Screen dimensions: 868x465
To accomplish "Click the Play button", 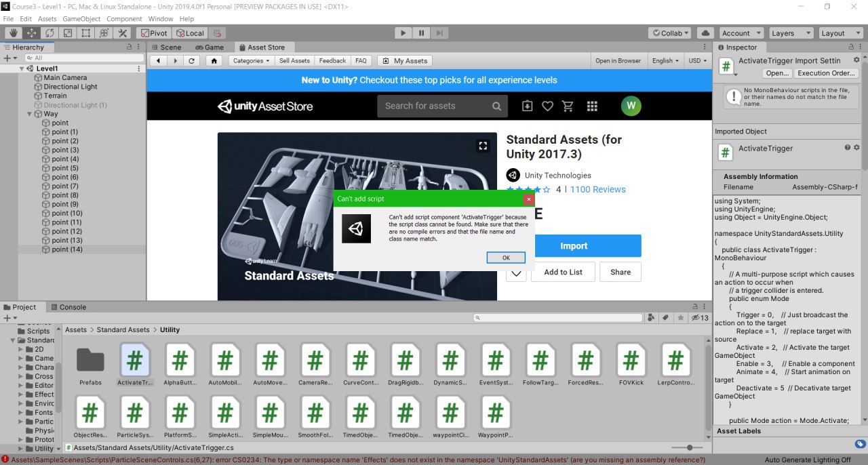I will tap(403, 33).
